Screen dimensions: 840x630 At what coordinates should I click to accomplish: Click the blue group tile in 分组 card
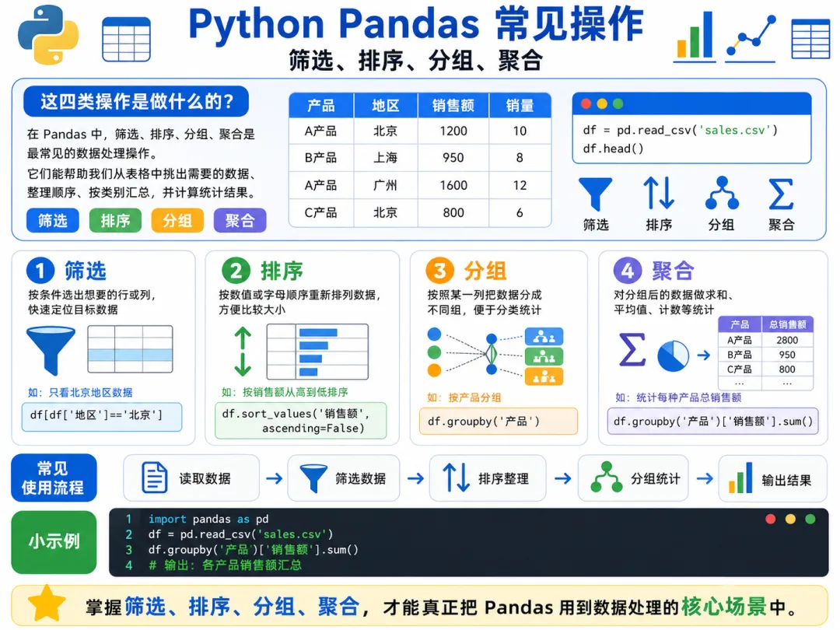[544, 337]
